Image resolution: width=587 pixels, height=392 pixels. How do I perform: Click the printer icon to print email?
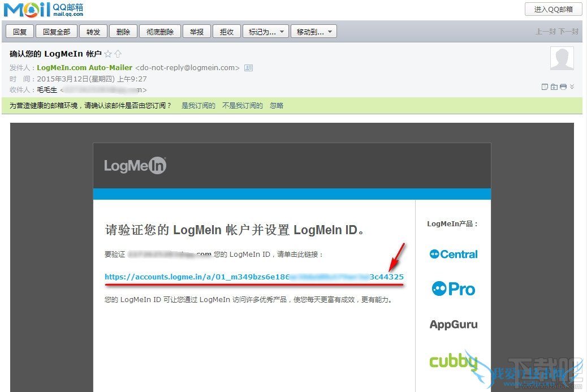(x=563, y=87)
